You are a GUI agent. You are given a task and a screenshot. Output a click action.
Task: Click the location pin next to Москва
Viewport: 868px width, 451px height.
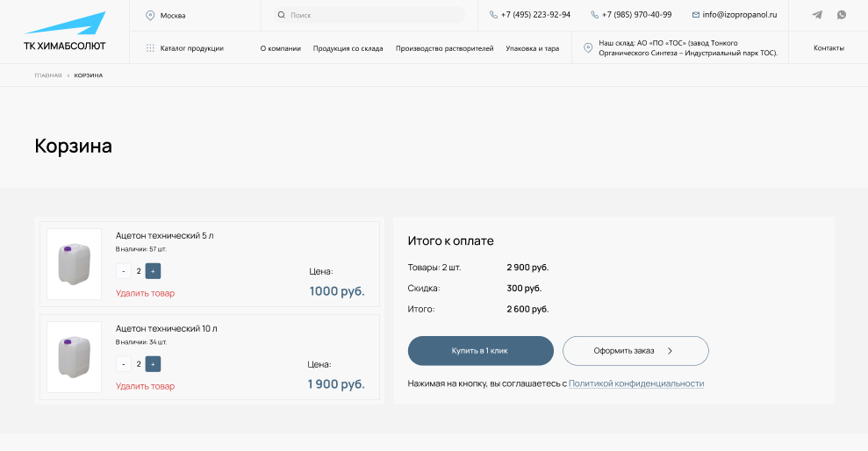click(150, 16)
